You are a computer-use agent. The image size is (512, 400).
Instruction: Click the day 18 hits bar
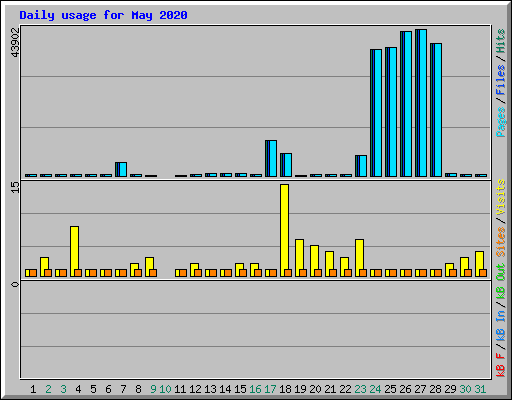click(x=286, y=165)
